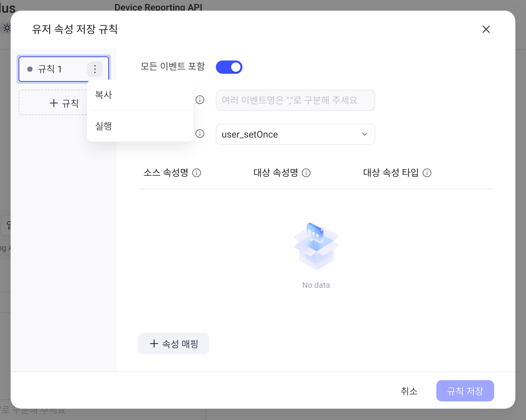526x420 pixels.
Task: Click the 모든 이벤트 포함 label
Action: [x=173, y=66]
